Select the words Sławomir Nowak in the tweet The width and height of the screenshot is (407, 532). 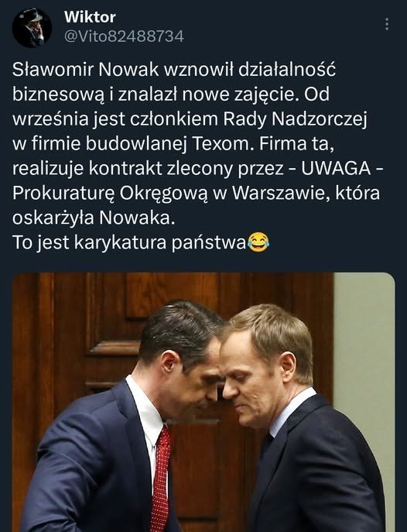tap(86, 70)
